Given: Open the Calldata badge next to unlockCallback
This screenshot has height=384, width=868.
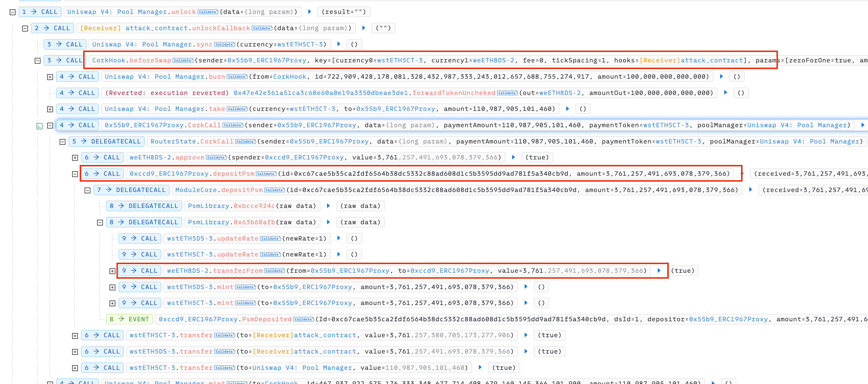Looking at the screenshot, I should point(262,28).
